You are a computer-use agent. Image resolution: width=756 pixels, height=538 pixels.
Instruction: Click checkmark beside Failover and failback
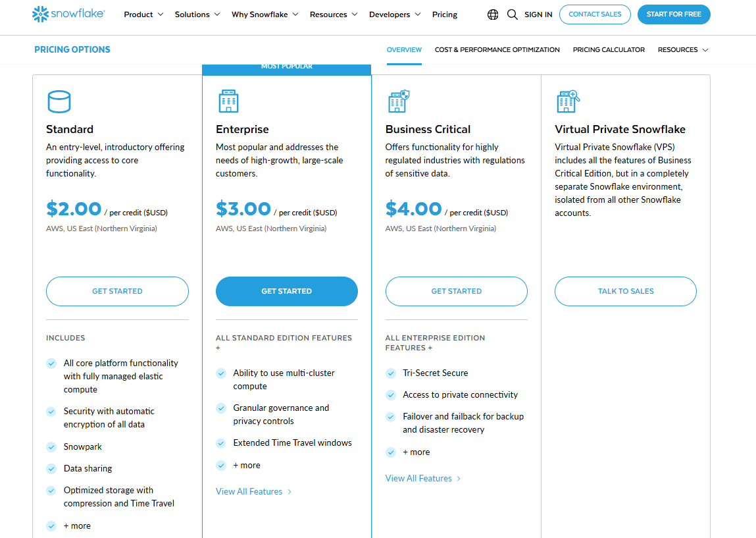click(x=391, y=416)
